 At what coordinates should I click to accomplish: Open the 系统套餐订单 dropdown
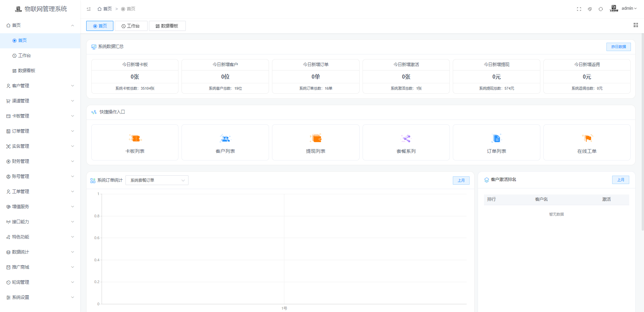157,180
